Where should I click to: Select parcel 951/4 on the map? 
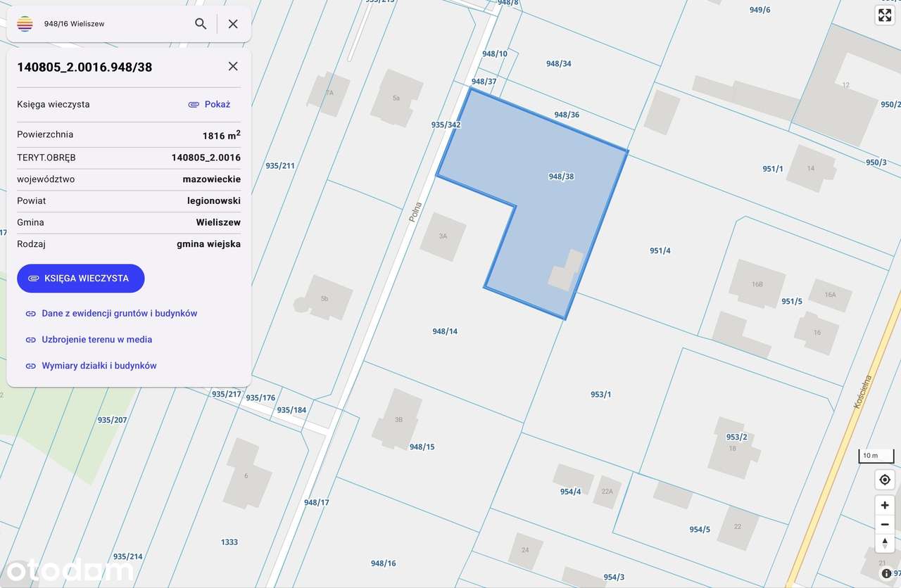pyautogui.click(x=660, y=250)
